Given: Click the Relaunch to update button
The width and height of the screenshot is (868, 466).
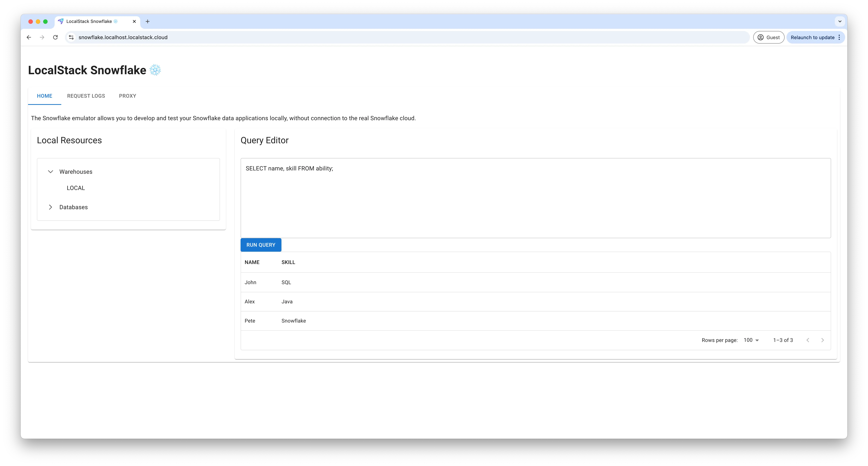Looking at the screenshot, I should [x=813, y=37].
